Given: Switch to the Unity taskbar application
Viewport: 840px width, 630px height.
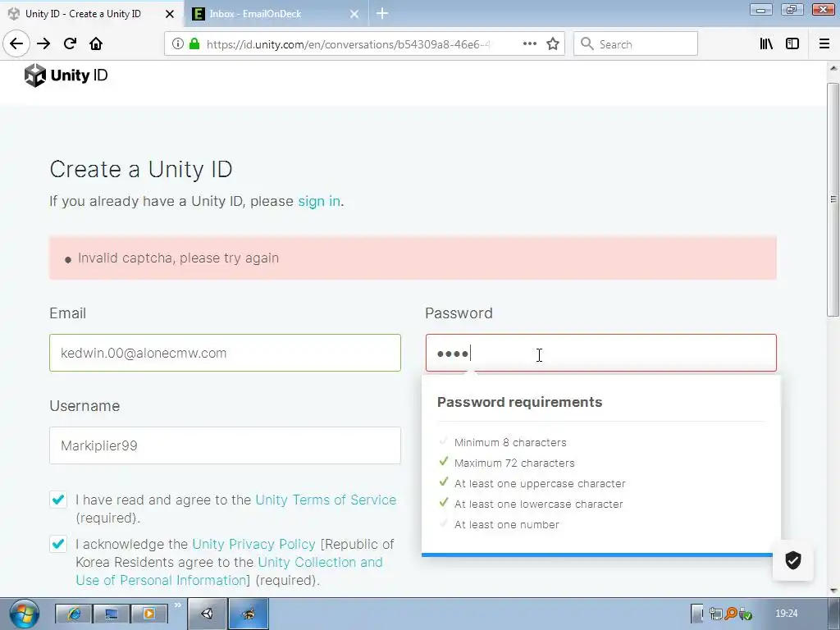Looking at the screenshot, I should (208, 614).
